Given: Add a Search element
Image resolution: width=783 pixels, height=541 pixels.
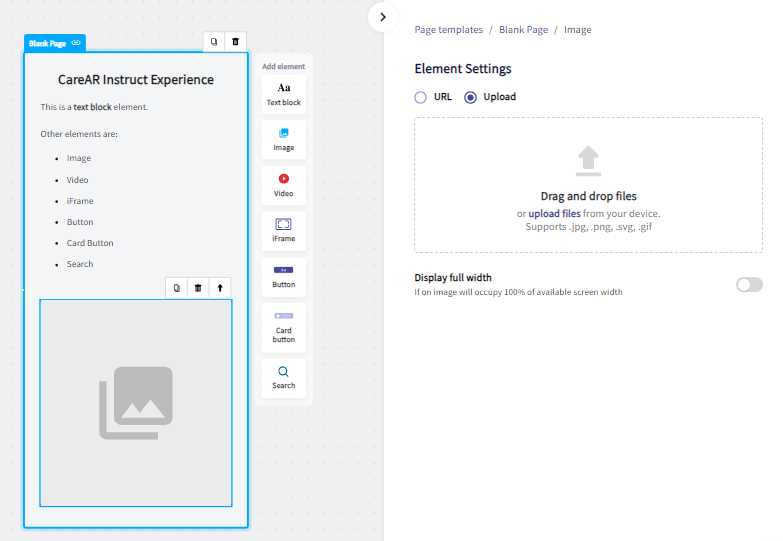Looking at the screenshot, I should click(284, 378).
